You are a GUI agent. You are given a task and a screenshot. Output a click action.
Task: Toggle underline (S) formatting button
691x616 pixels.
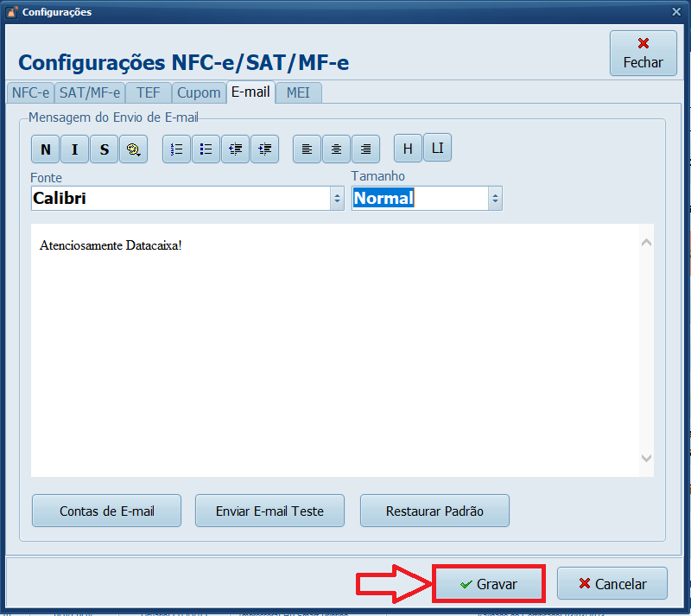(104, 149)
